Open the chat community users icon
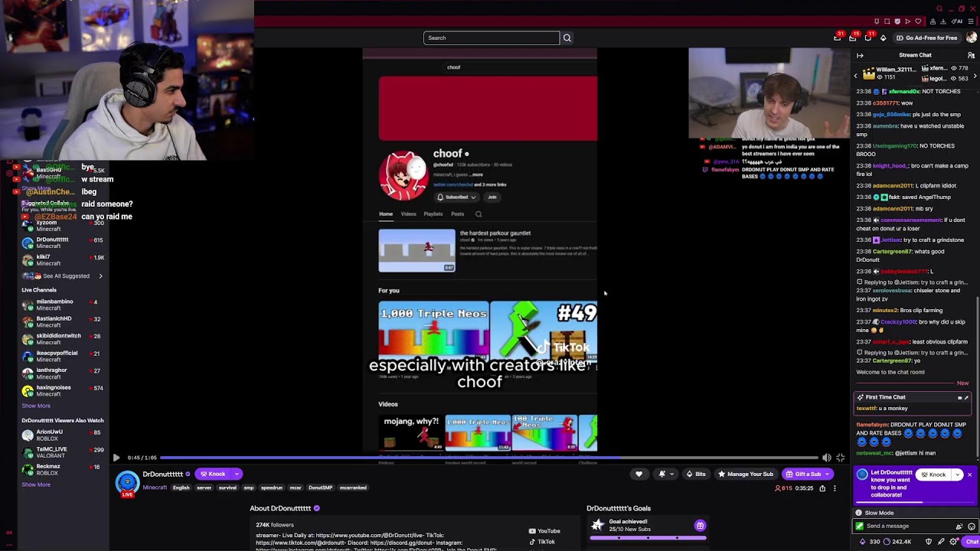This screenshot has width=980, height=551. [971, 55]
